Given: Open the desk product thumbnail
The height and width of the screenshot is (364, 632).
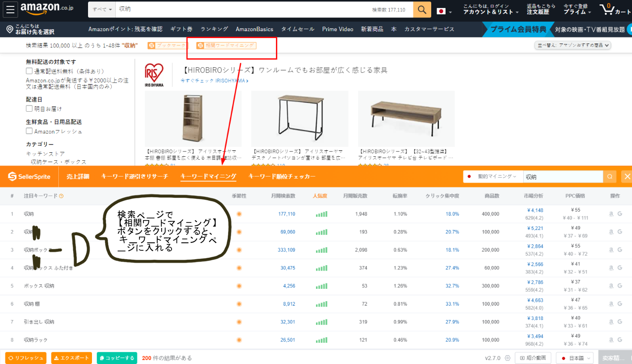Looking at the screenshot, I should pos(300,119).
